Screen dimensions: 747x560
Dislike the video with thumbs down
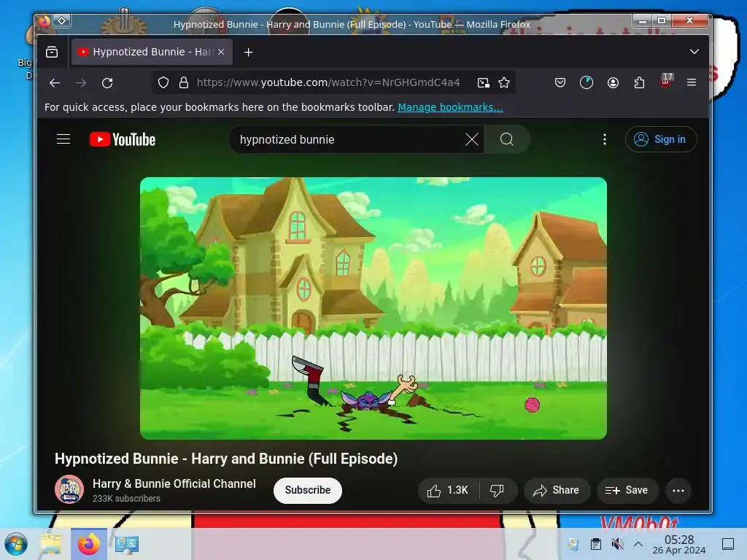click(497, 491)
